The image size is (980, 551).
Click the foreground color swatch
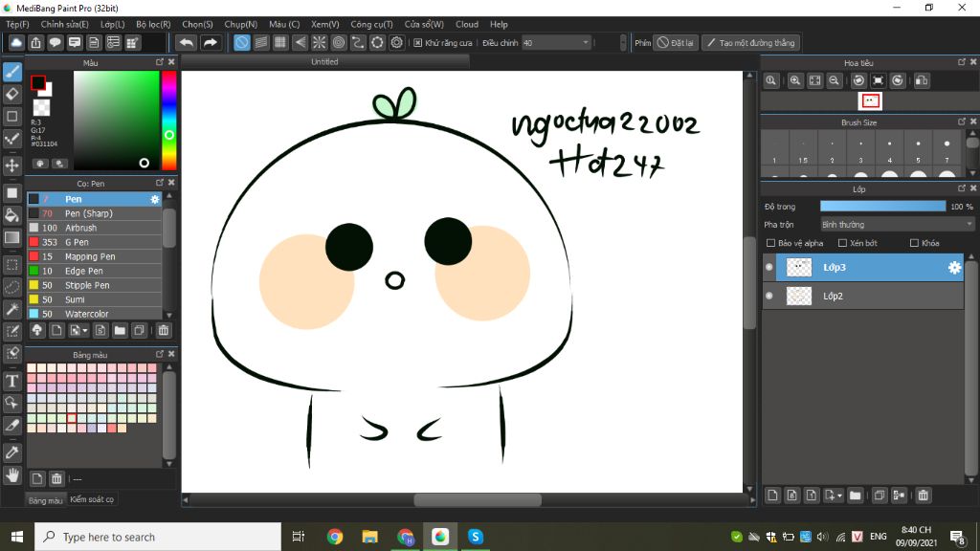pyautogui.click(x=37, y=82)
